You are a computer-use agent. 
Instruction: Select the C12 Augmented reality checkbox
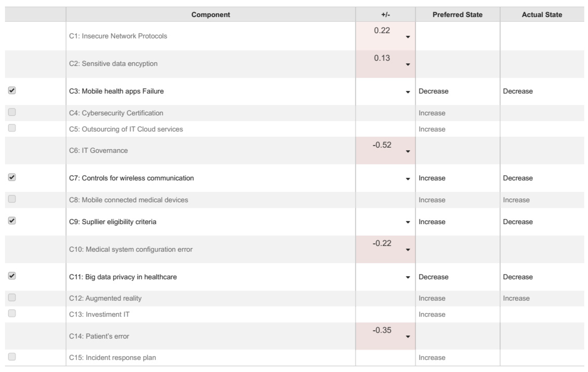(x=12, y=297)
